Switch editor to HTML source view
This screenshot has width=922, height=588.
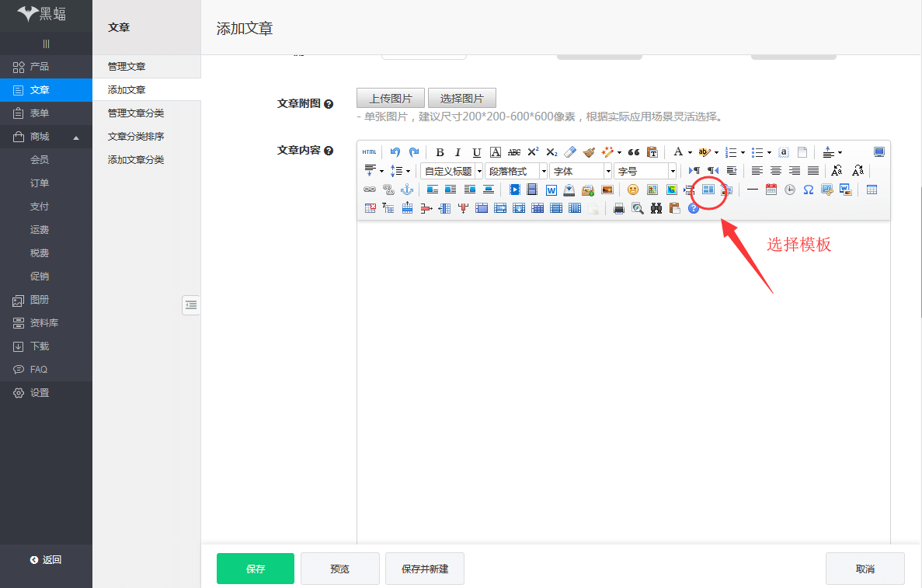(x=369, y=151)
